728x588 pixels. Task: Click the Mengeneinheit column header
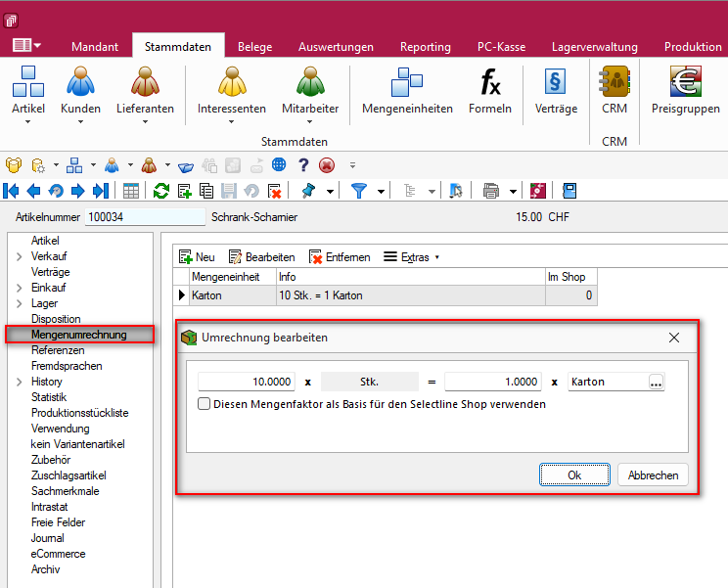(233, 277)
